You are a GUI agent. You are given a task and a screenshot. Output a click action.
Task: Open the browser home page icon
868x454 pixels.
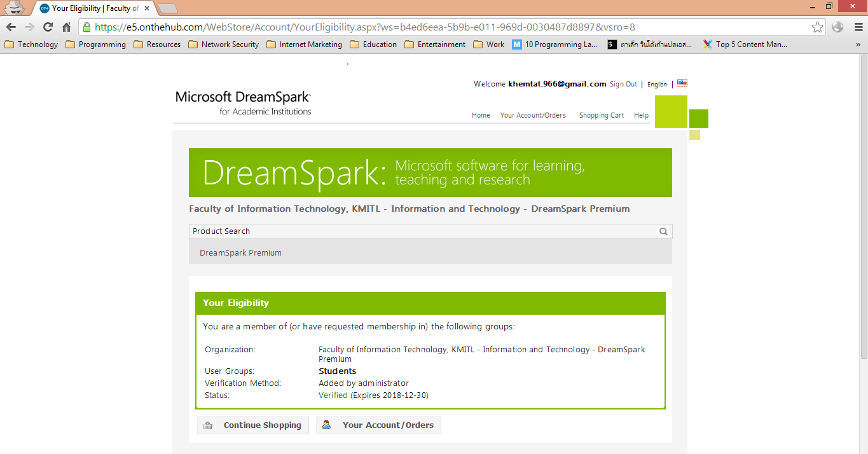66,27
